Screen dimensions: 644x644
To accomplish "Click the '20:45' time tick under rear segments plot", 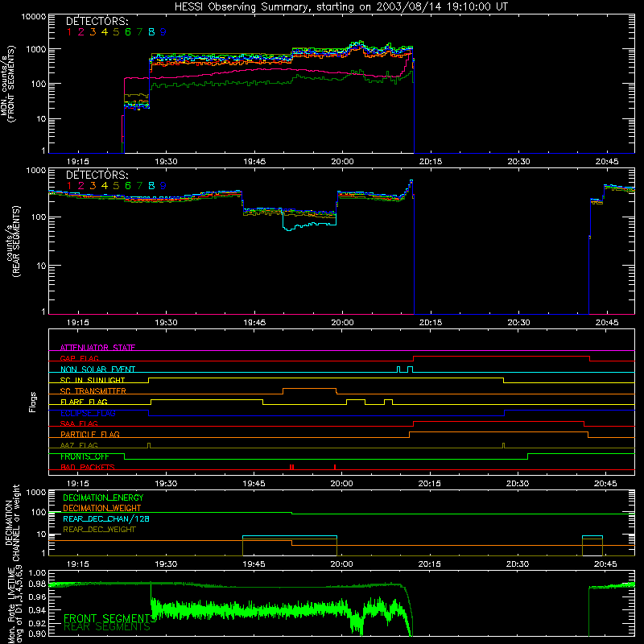I will click(x=607, y=323).
